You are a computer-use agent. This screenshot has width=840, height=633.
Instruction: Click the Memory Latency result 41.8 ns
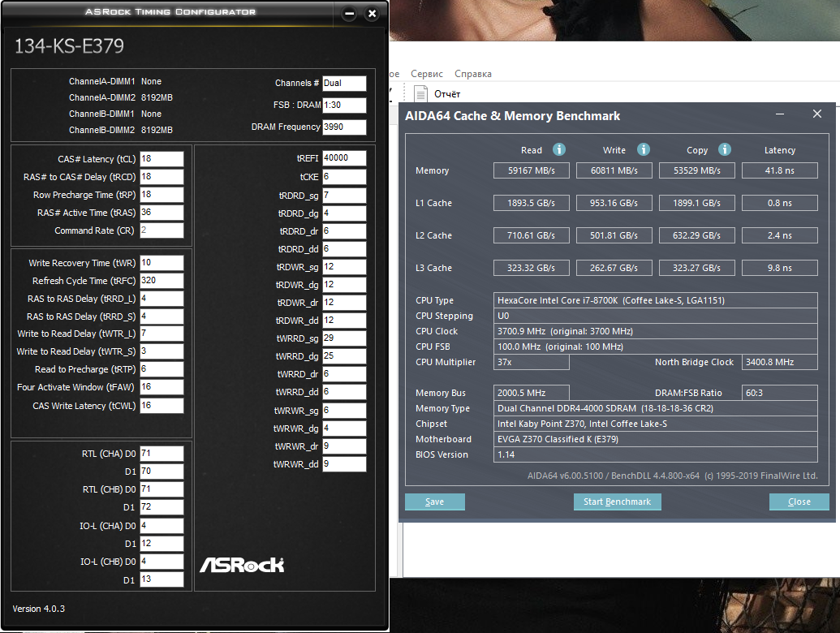click(779, 170)
